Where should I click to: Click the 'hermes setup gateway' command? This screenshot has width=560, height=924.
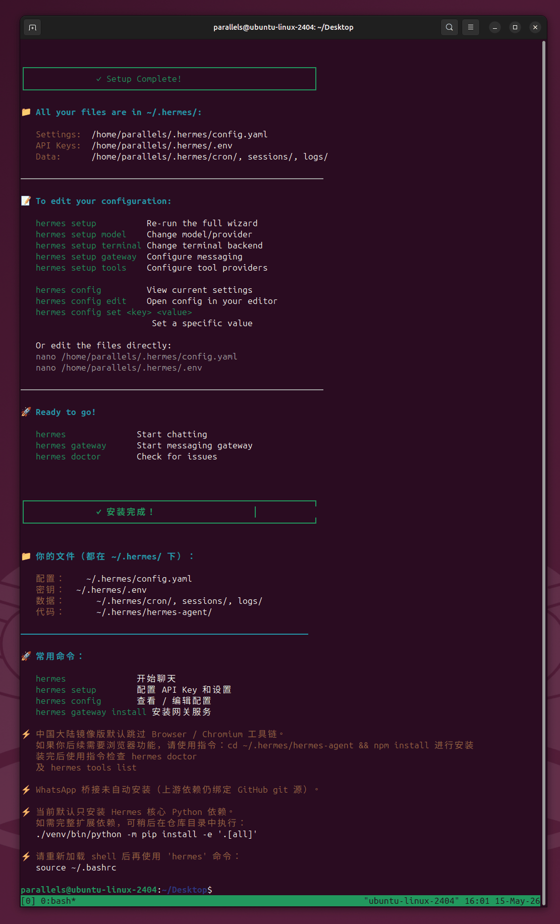point(86,256)
